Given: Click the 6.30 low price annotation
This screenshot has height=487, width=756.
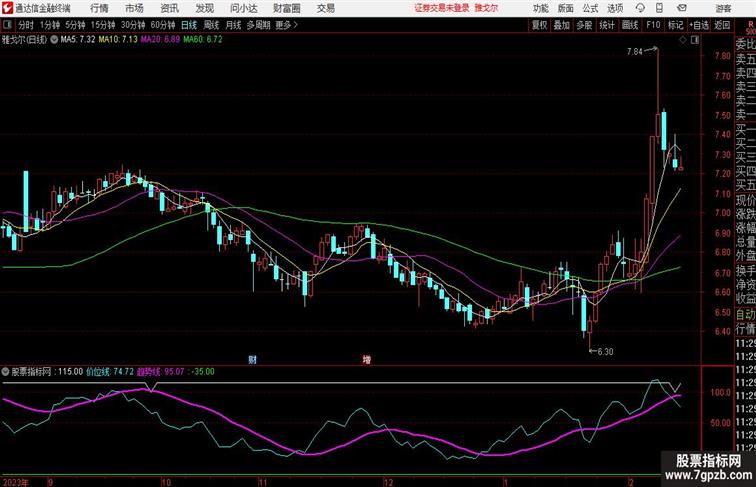Looking at the screenshot, I should (606, 352).
